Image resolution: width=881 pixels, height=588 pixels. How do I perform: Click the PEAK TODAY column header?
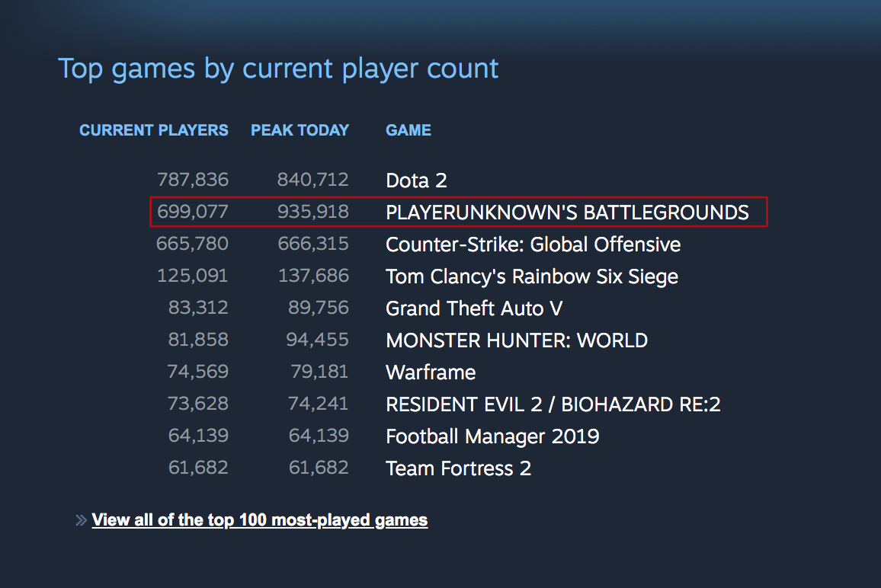pyautogui.click(x=300, y=130)
